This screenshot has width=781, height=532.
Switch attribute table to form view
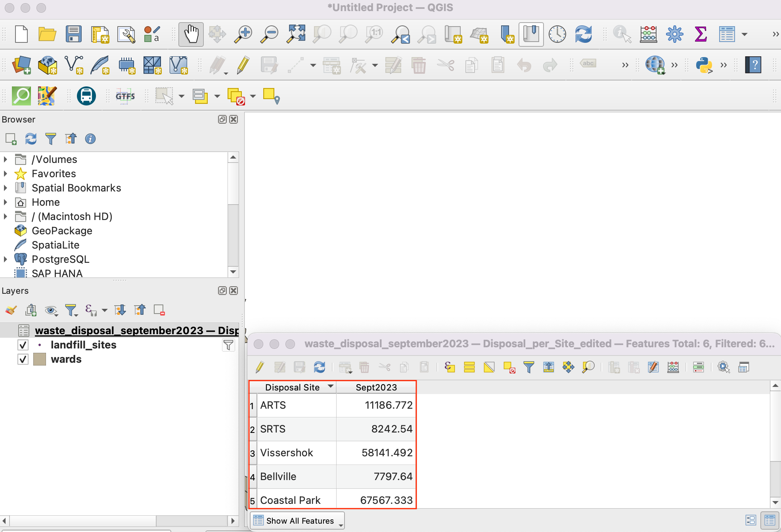click(x=750, y=520)
